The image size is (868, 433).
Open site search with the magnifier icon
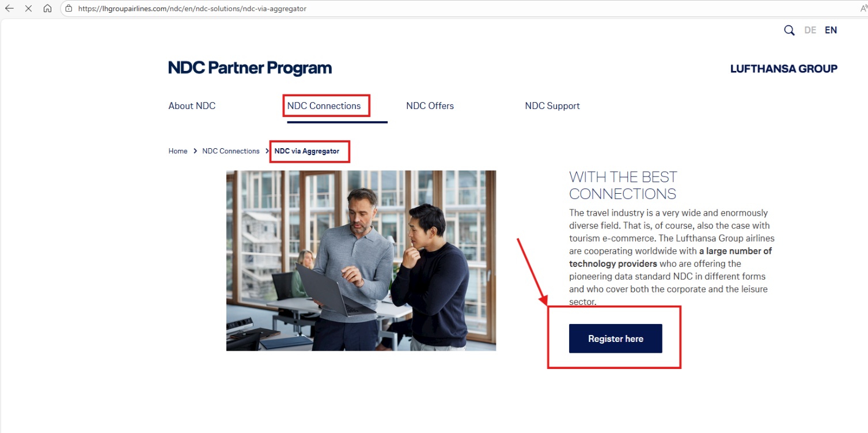tap(789, 31)
